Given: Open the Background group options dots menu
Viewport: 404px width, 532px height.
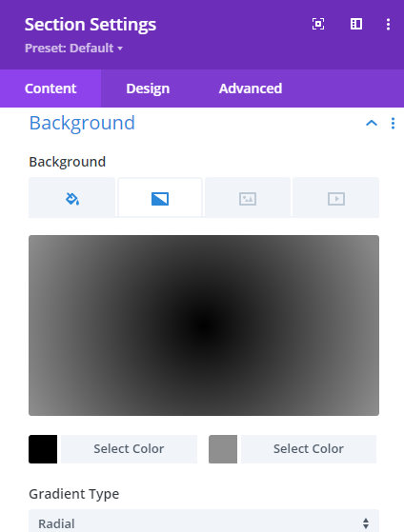Looking at the screenshot, I should [x=393, y=123].
